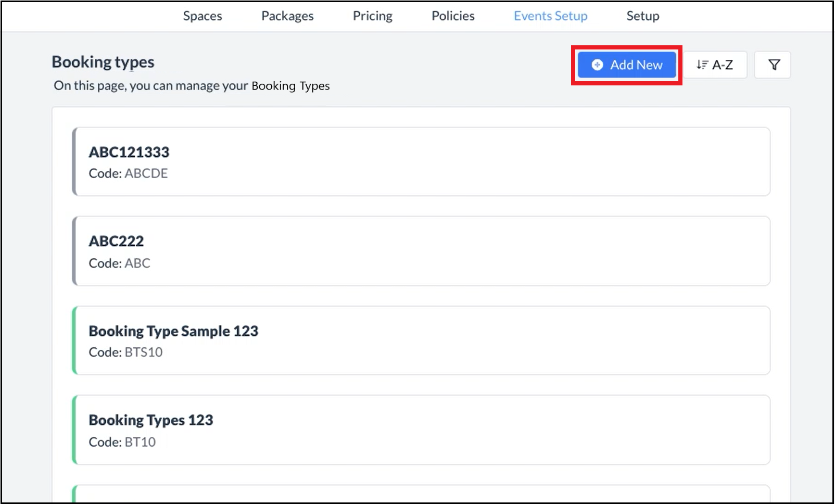Toggle A-Z sort order
This screenshot has width=835, height=504.
[715, 65]
